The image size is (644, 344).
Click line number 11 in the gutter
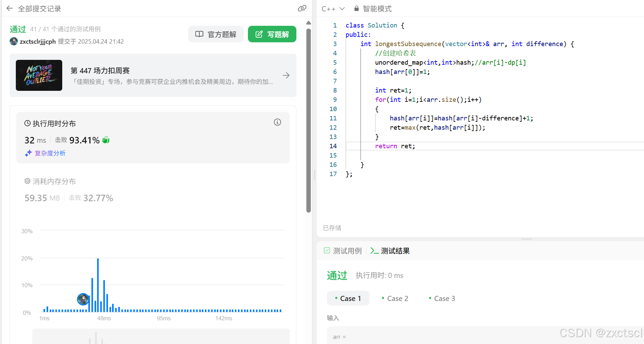[x=333, y=118]
